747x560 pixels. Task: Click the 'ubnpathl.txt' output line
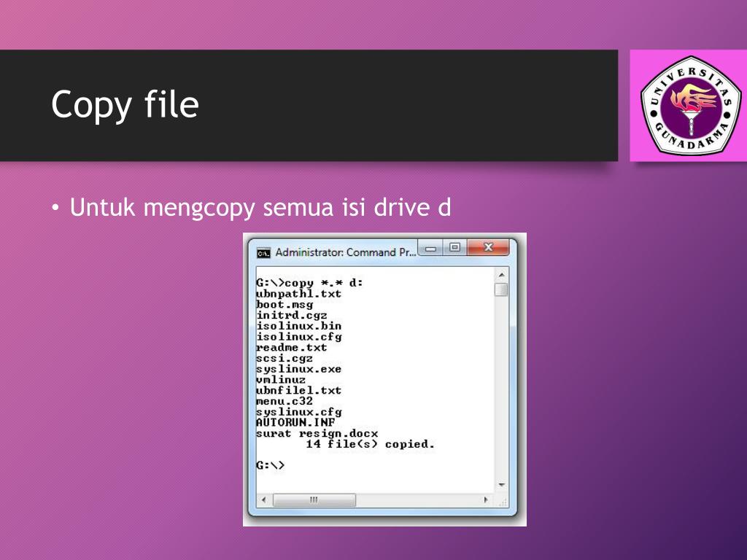[x=298, y=294]
